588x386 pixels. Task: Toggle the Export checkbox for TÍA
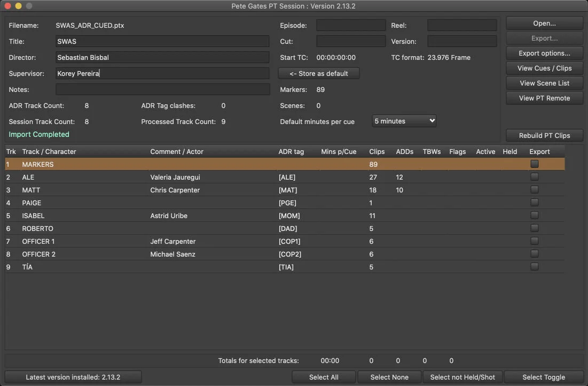click(x=535, y=267)
